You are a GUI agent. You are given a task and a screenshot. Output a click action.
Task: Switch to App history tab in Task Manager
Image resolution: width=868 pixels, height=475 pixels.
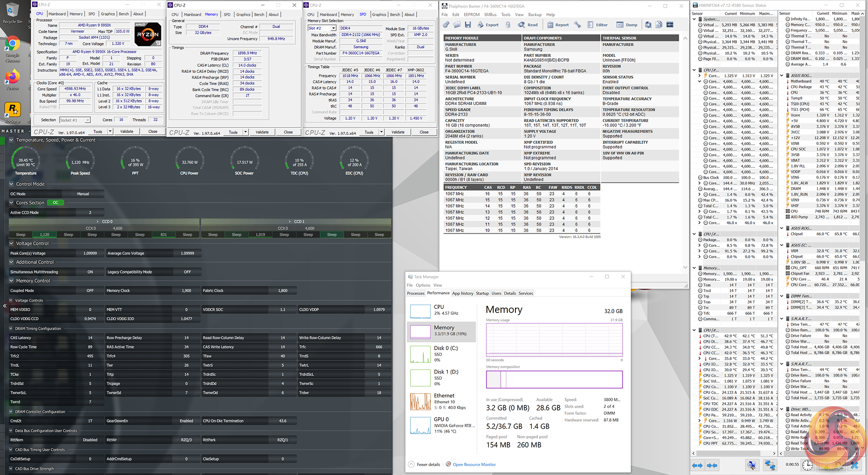(462, 293)
